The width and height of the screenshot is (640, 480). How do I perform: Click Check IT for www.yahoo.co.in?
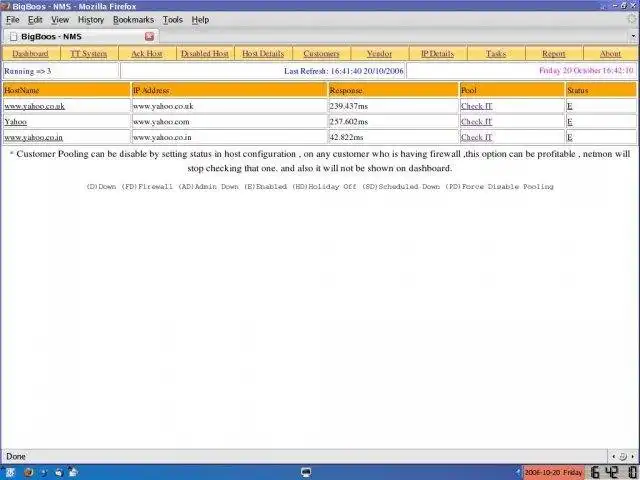(476, 138)
